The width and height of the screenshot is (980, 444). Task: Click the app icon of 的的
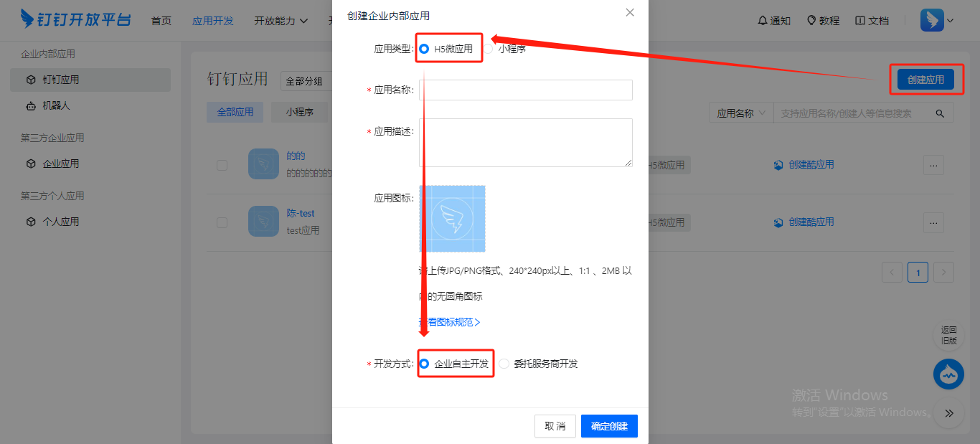tap(263, 164)
